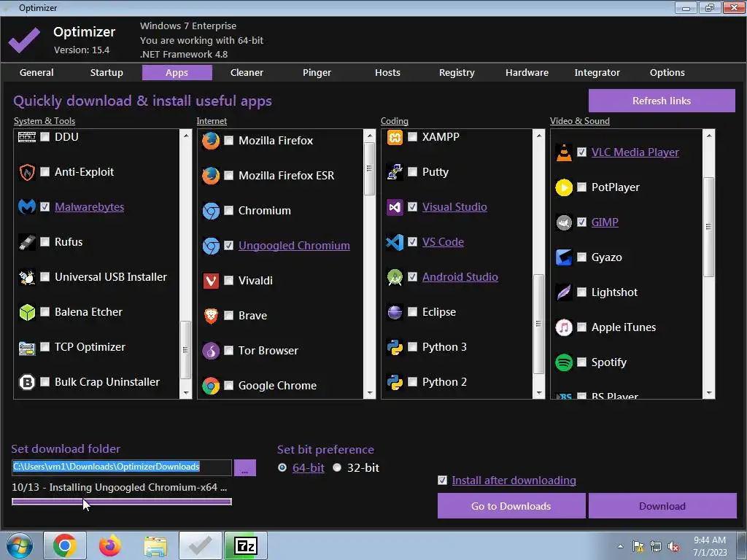Viewport: 747px width, 560px height.
Task: Click the Visual Studio purple icon
Action: pyautogui.click(x=395, y=207)
